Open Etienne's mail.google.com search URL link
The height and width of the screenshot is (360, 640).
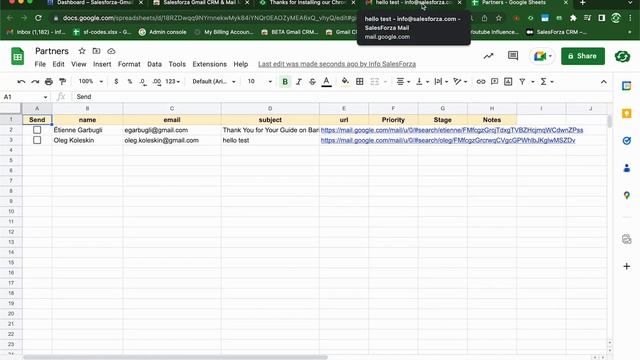(x=452, y=130)
